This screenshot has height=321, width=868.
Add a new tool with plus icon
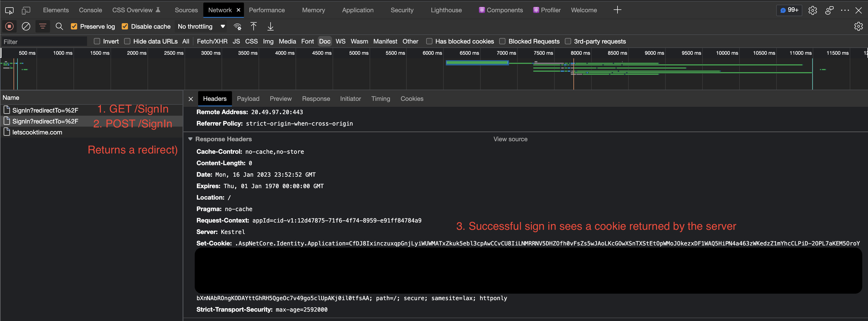(617, 10)
